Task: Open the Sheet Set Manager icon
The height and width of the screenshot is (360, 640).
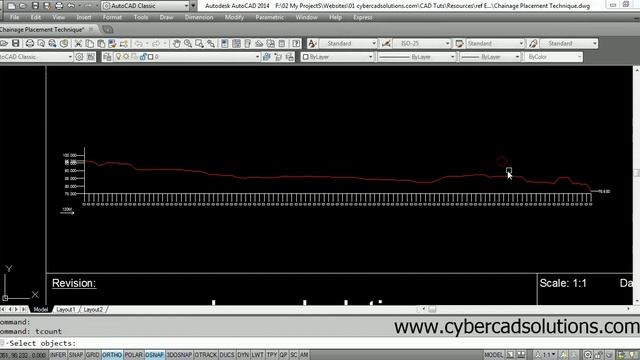Action: pos(259,43)
